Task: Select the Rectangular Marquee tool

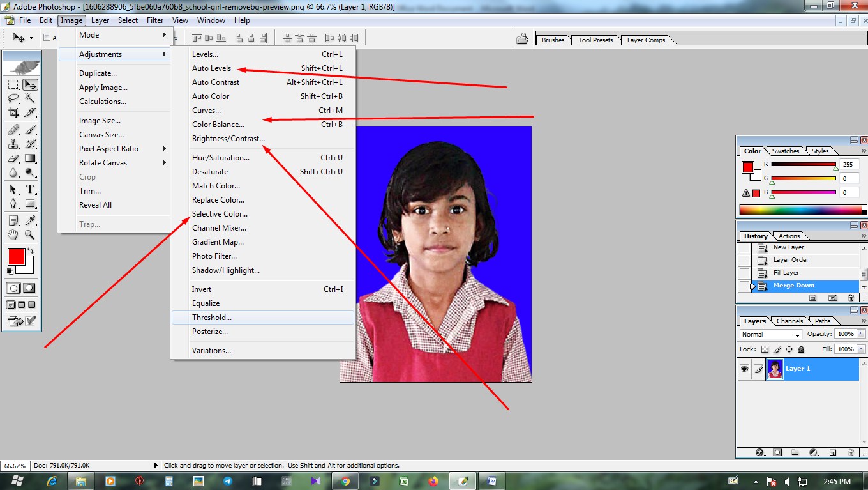Action: pyautogui.click(x=13, y=85)
